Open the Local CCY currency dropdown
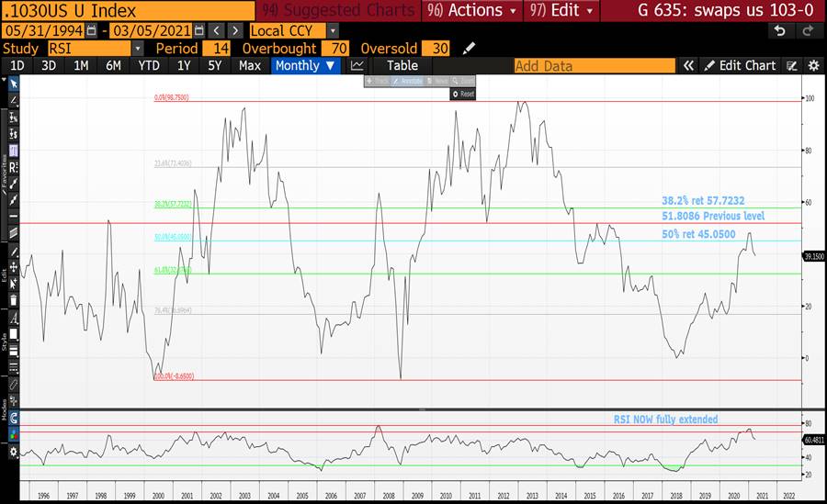The width and height of the screenshot is (827, 504). (x=333, y=30)
